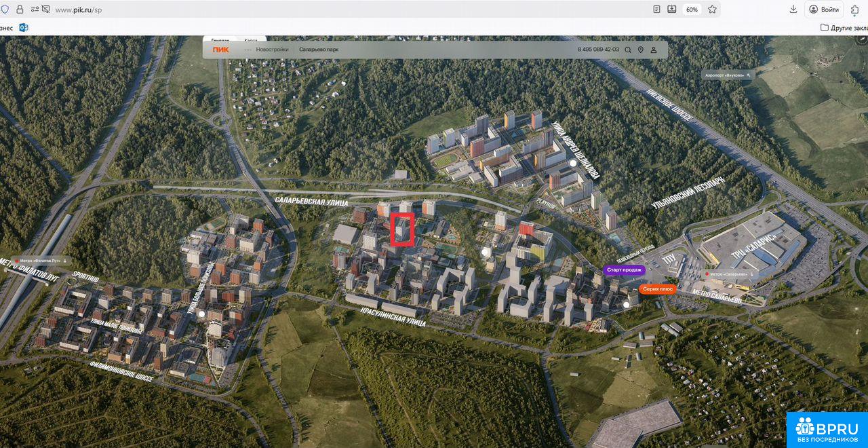Click the Outlook bookmark icon
868x448 pixels.
pyautogui.click(x=23, y=28)
